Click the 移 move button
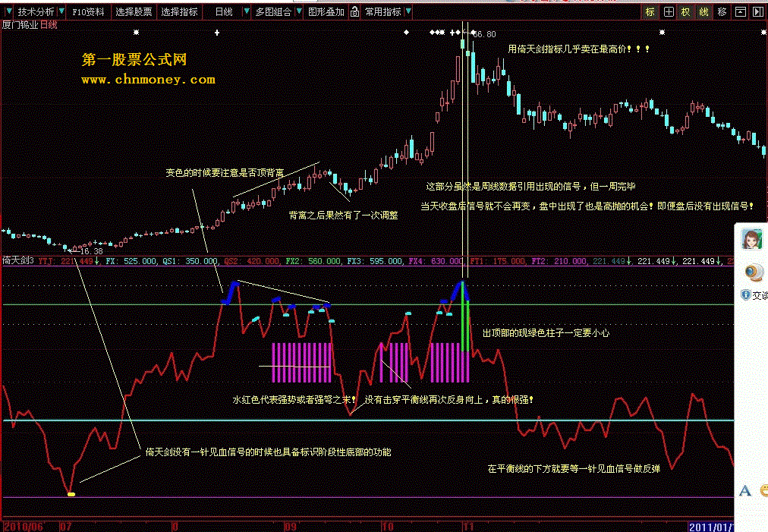The height and width of the screenshot is (532, 768). coord(722,11)
